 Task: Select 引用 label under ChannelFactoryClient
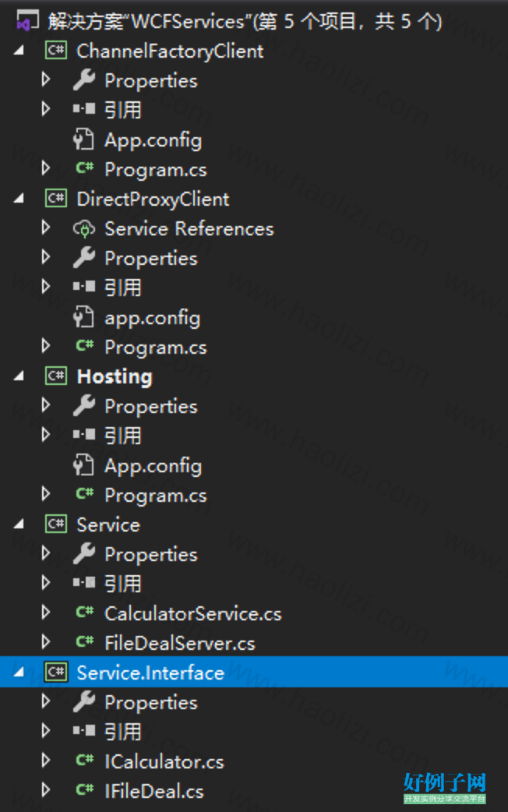pyautogui.click(x=123, y=110)
